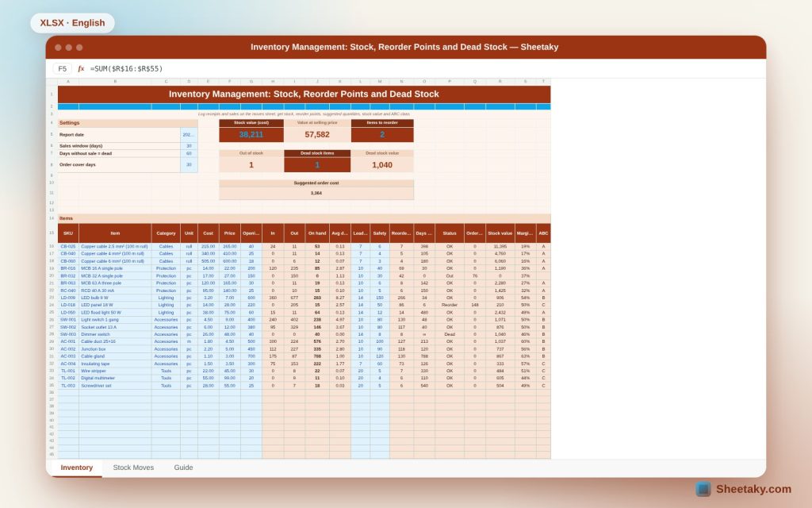Select item RCD 40 A 30 mA

point(115,291)
